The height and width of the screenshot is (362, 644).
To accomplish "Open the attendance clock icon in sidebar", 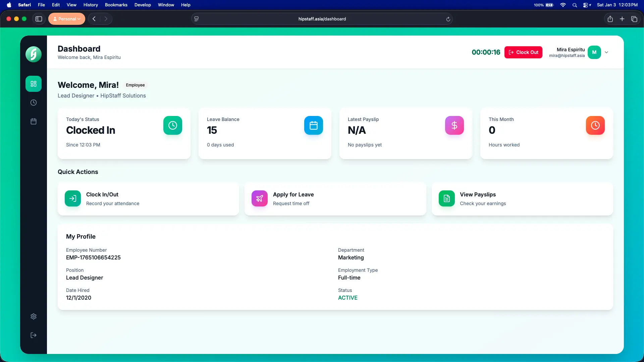I will pos(34,103).
